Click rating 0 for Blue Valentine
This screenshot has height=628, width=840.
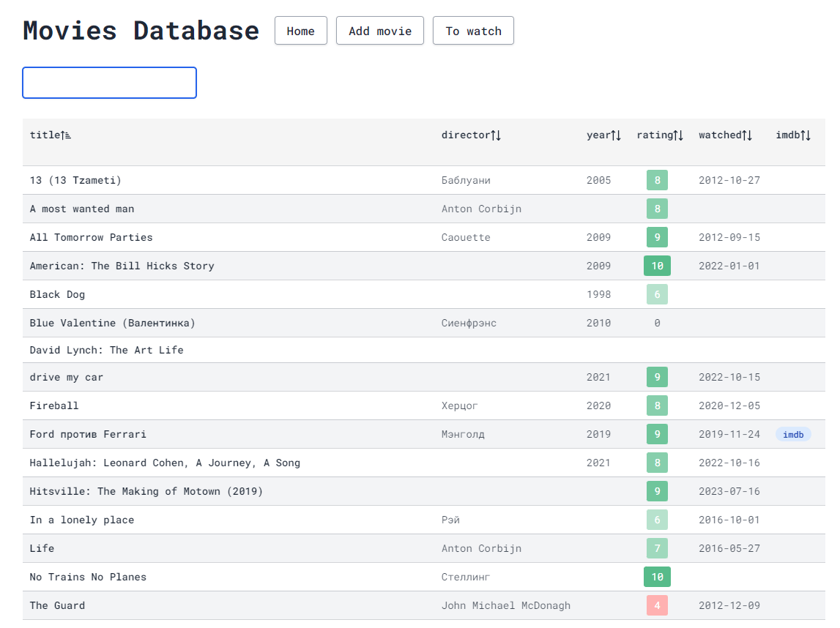[x=658, y=323]
